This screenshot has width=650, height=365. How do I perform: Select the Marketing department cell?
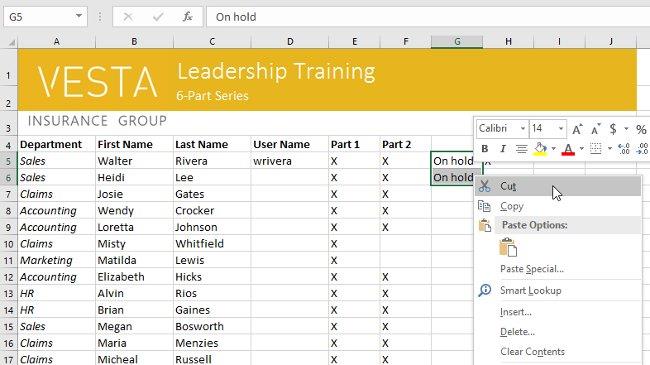56,260
